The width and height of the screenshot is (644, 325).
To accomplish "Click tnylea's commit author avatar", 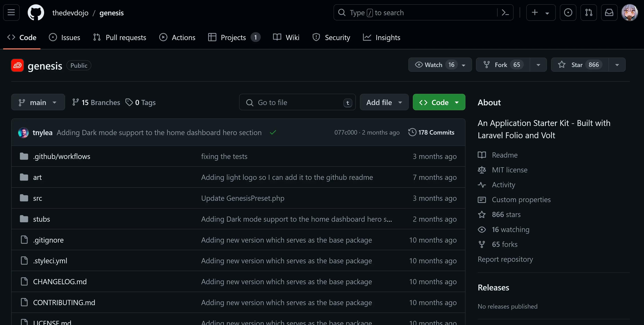I will point(24,133).
